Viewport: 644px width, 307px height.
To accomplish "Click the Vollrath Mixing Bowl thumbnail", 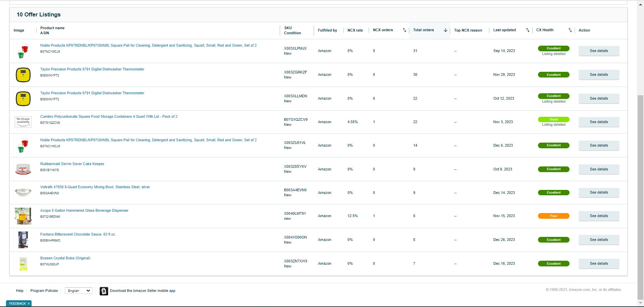I will (23, 192).
